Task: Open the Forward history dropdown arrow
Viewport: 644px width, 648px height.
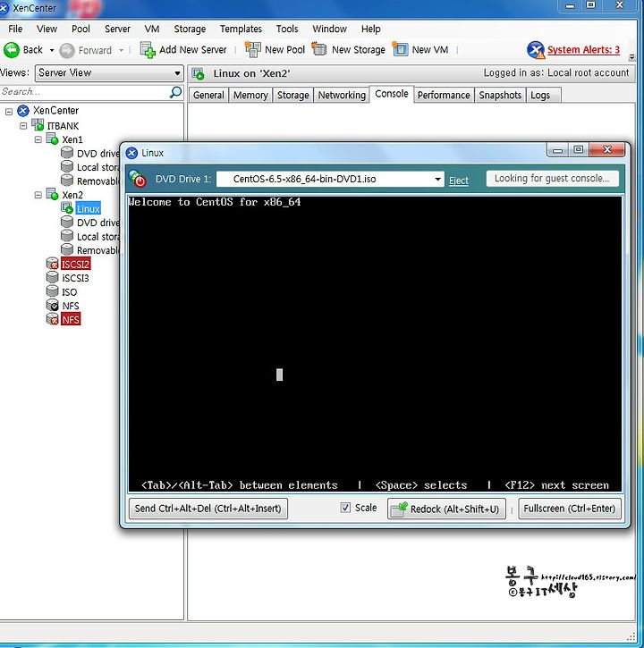Action: click(x=121, y=50)
